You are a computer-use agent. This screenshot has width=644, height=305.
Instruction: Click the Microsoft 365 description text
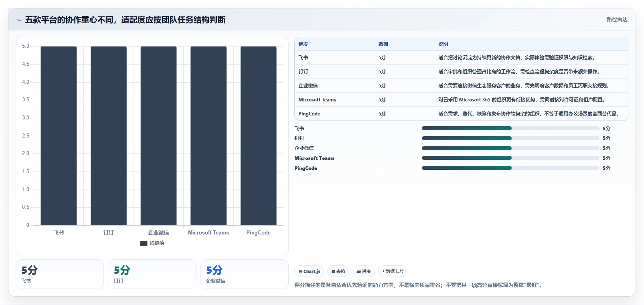522,100
